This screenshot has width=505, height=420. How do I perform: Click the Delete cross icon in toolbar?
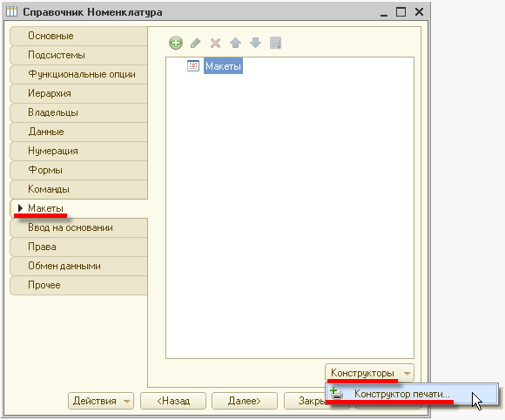pyautogui.click(x=215, y=43)
